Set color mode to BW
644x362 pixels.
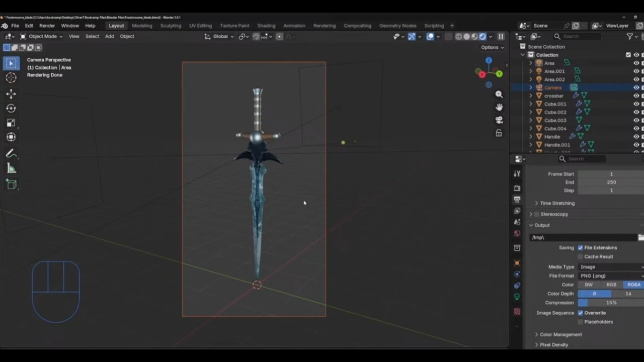tap(589, 285)
